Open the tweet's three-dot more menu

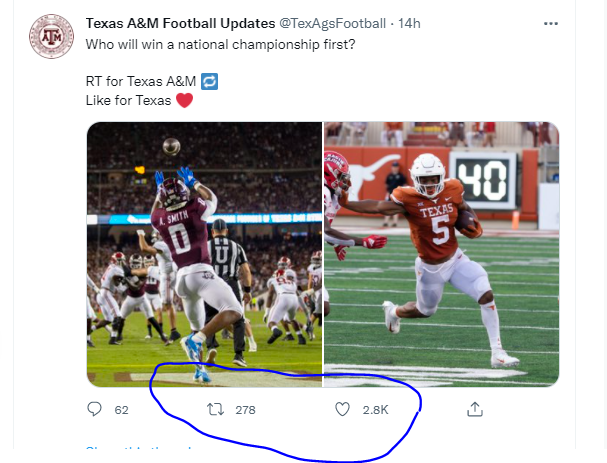[x=550, y=22]
